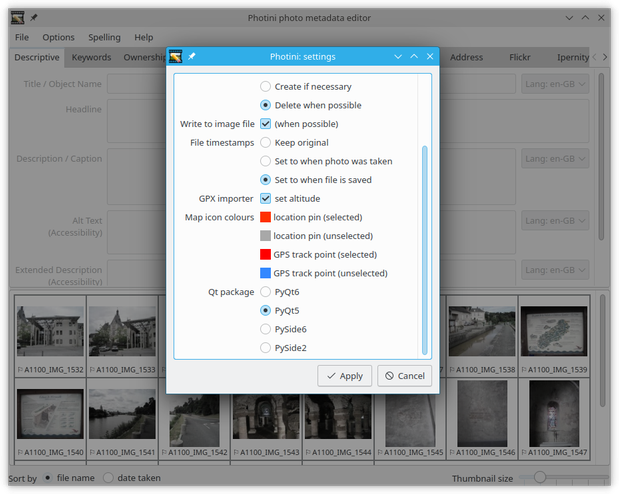Click the pin icon in main window title bar

pyautogui.click(x=34, y=18)
